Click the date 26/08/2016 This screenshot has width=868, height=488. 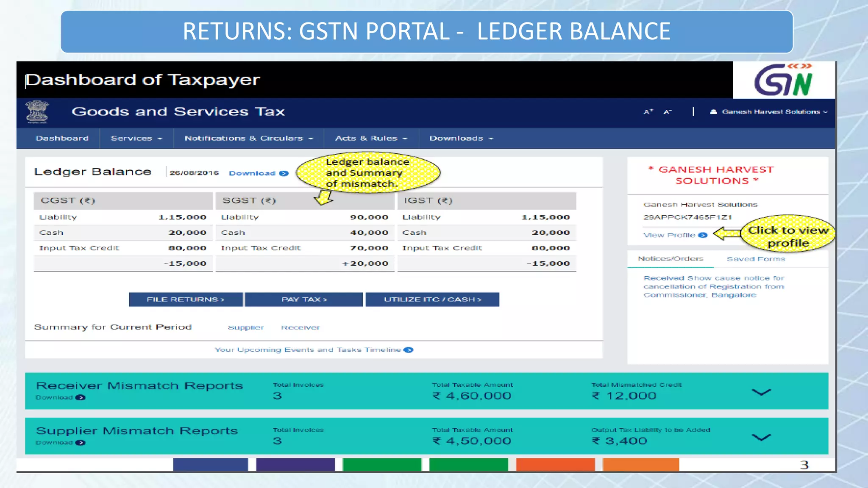(194, 173)
